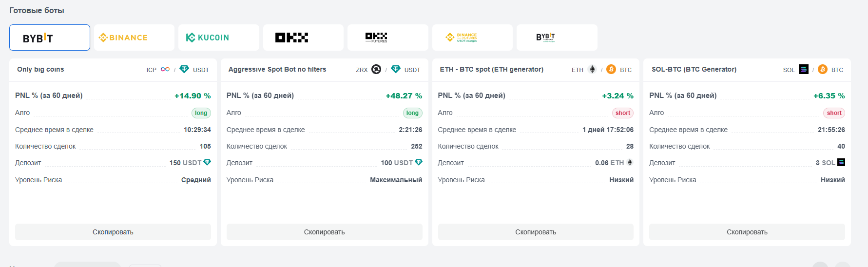Click the BTC icon on ETH-BTC card
Screen dimensions: 868x267
click(611, 69)
